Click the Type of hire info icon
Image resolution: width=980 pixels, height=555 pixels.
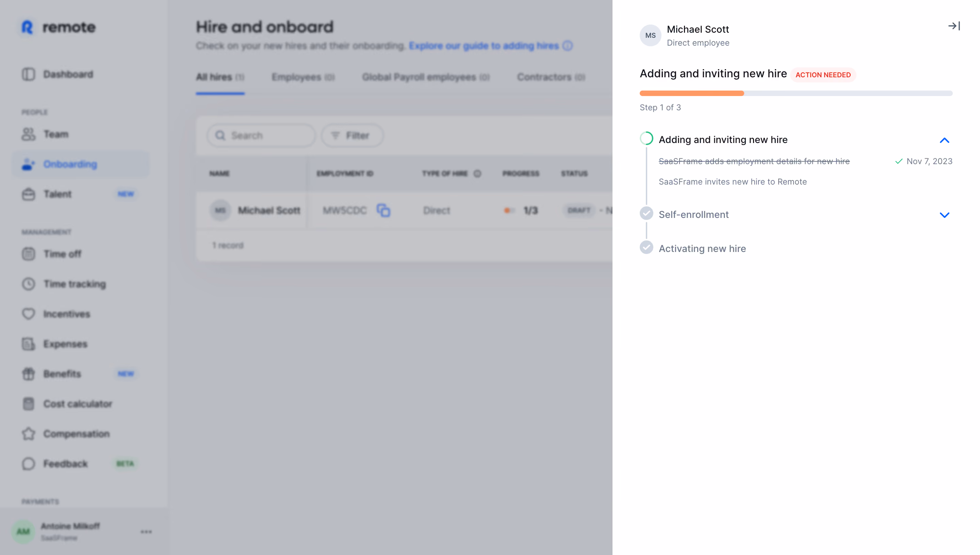click(477, 173)
